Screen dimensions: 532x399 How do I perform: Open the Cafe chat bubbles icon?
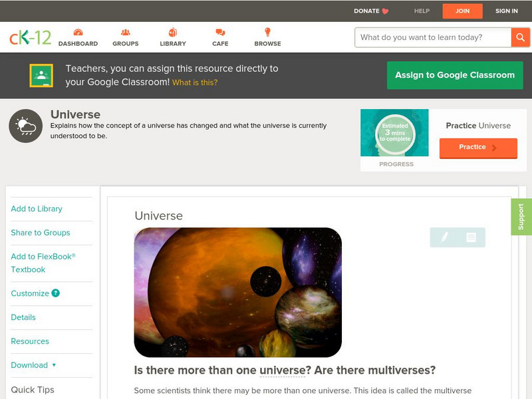[x=220, y=32]
